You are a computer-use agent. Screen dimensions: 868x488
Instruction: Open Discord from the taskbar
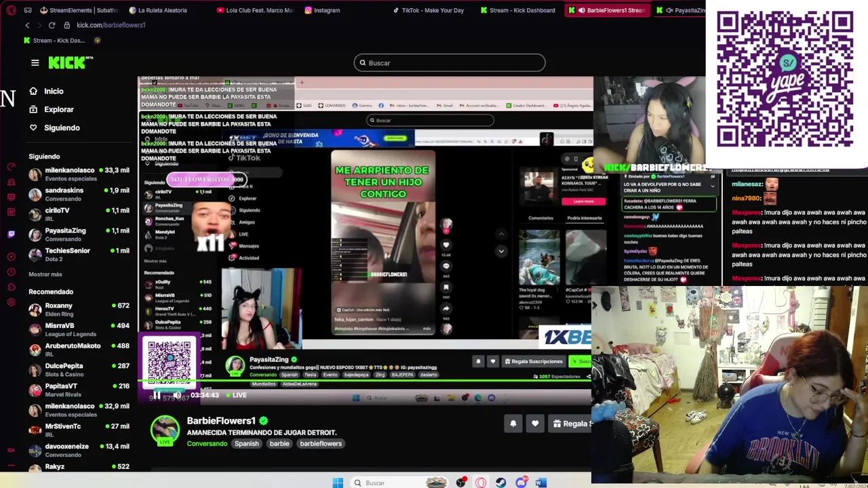521,483
